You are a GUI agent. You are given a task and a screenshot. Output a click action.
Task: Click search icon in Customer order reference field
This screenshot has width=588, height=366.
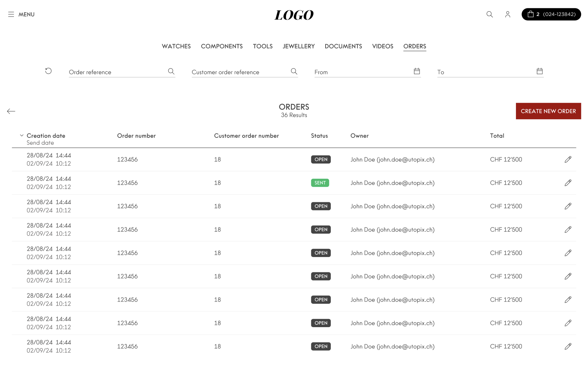tap(294, 71)
